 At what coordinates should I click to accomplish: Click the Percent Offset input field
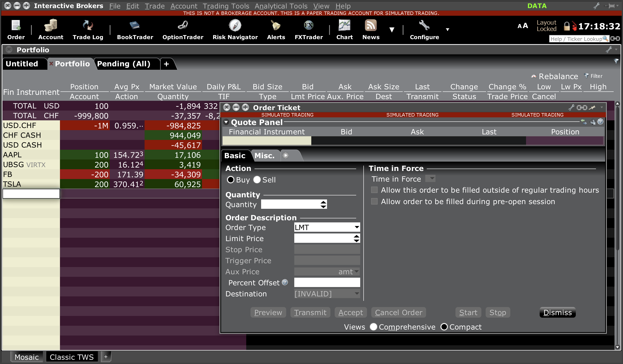coord(327,282)
